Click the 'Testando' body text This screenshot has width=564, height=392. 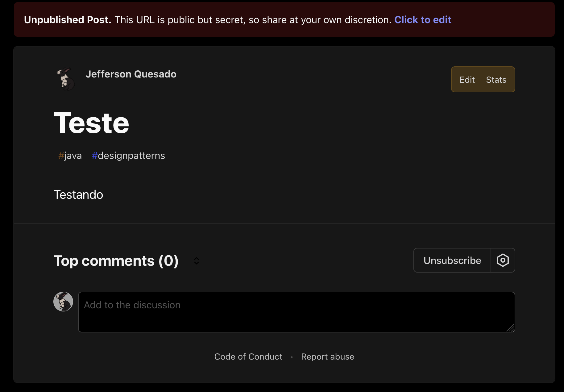(x=78, y=195)
